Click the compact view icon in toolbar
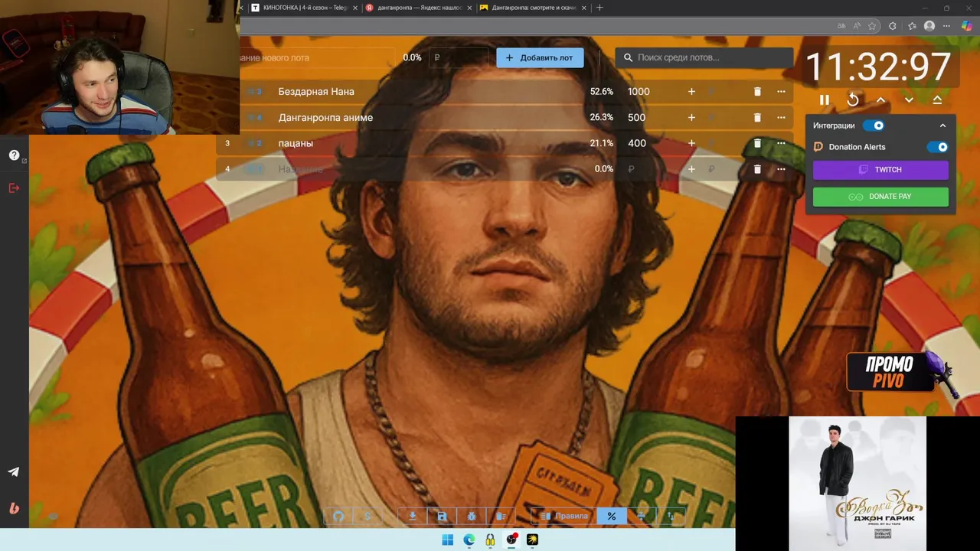Screen dimensions: 980x551 coord(641,516)
